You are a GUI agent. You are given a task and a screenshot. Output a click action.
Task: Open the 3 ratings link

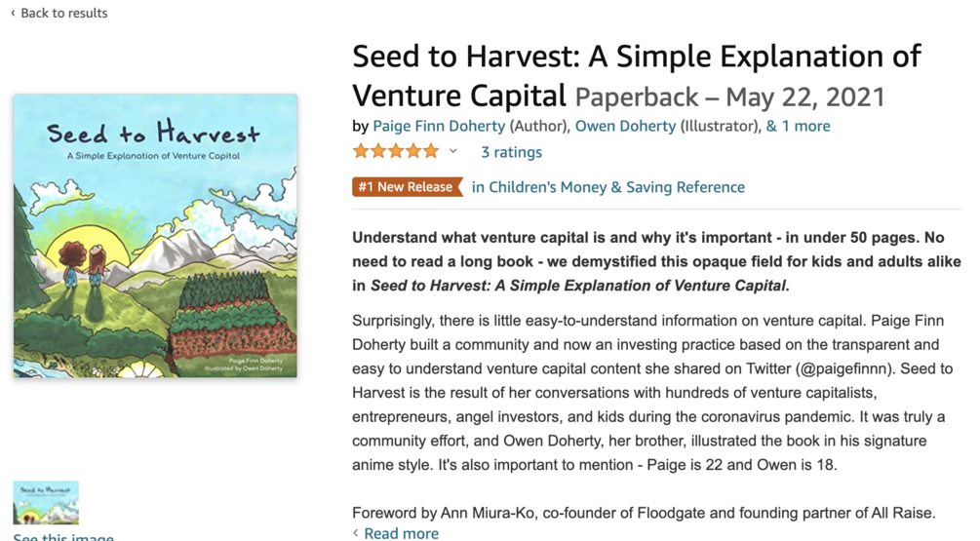511,152
